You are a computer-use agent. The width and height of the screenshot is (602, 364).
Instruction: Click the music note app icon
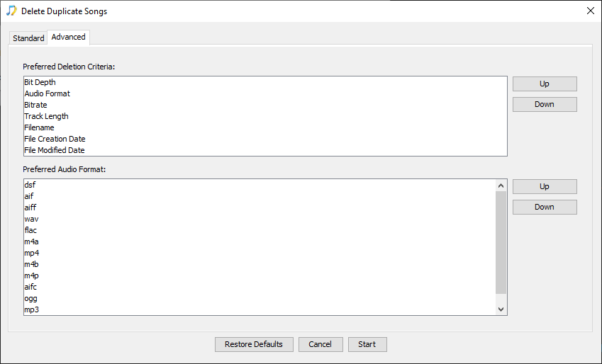click(11, 11)
